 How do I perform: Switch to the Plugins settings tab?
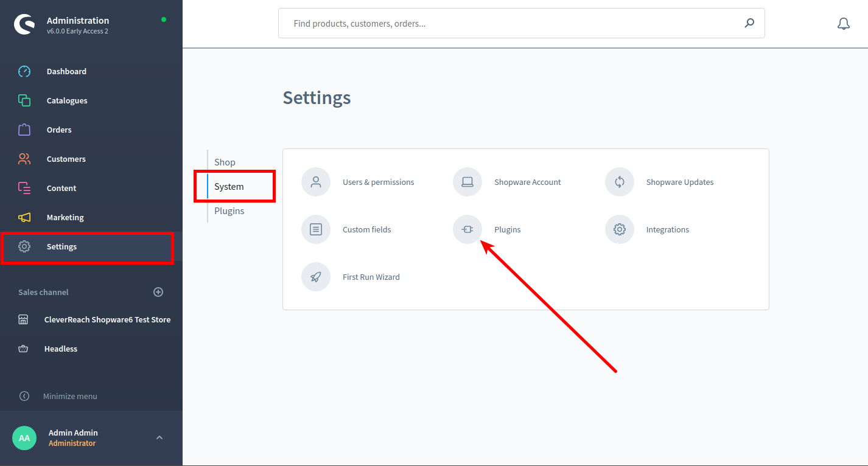point(229,211)
